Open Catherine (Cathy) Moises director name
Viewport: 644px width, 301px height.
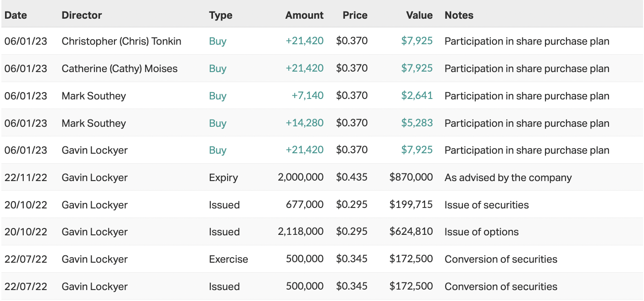click(x=119, y=68)
